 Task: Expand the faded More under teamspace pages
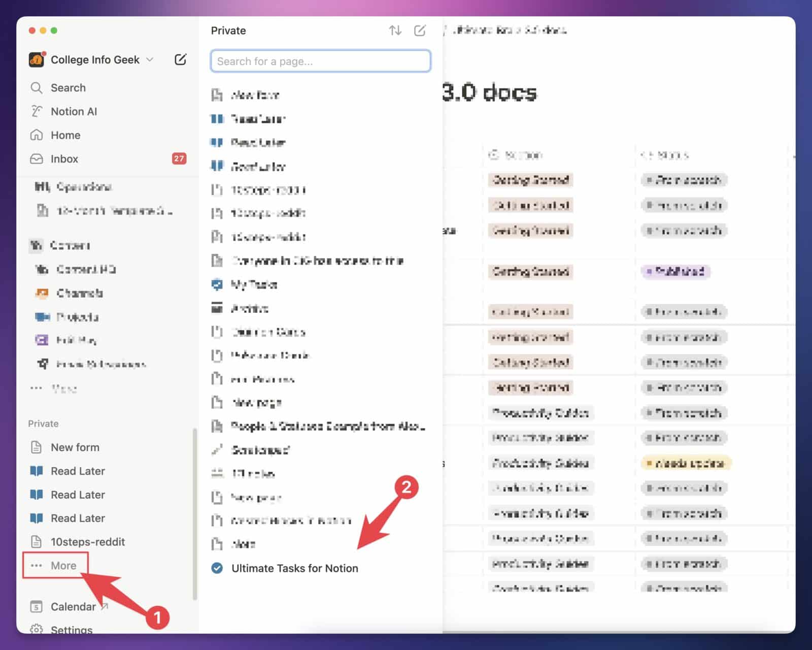pyautogui.click(x=63, y=389)
